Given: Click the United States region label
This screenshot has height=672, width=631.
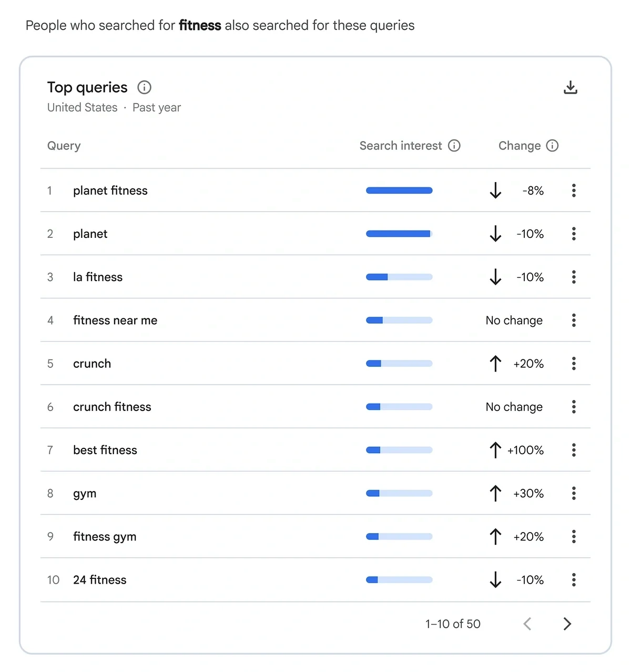Looking at the screenshot, I should (83, 107).
